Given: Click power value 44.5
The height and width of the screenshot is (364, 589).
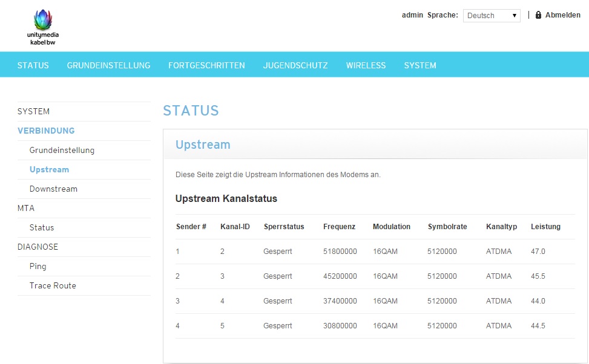Looking at the screenshot, I should tap(538, 326).
